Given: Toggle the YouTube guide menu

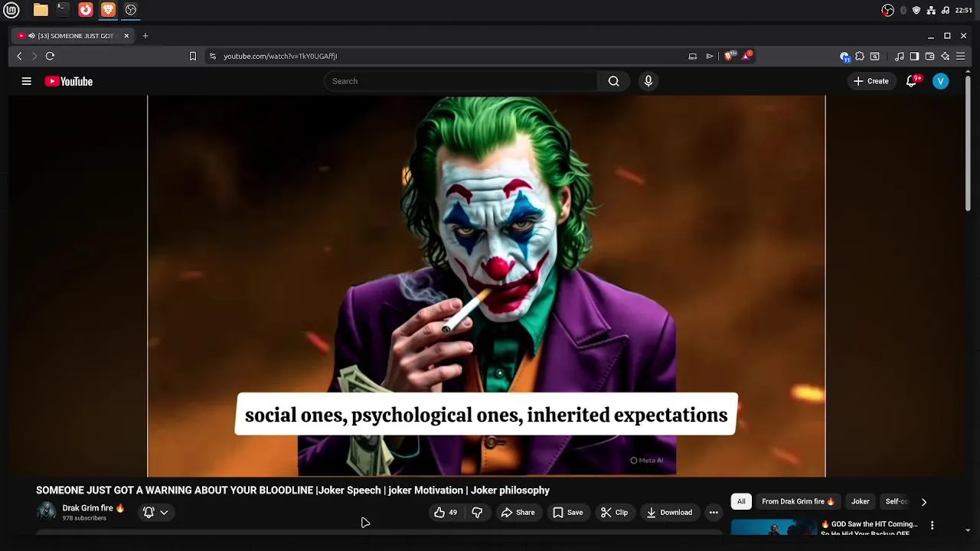Looking at the screenshot, I should click(27, 81).
